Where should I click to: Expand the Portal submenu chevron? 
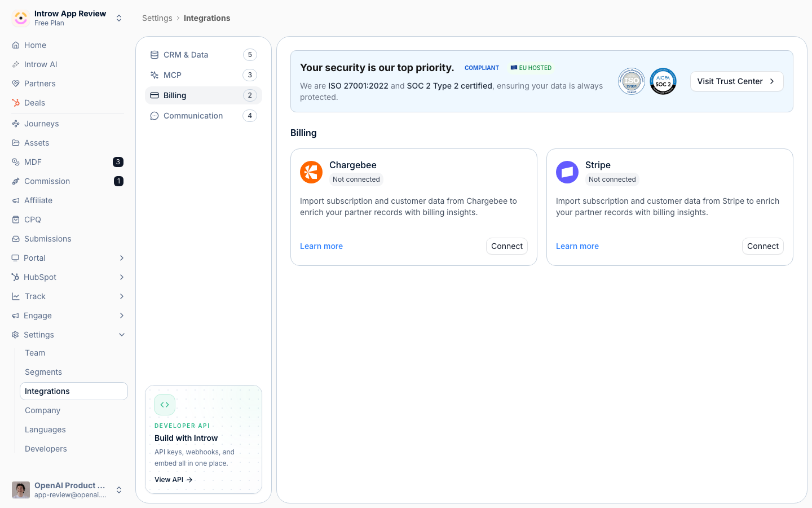click(x=122, y=258)
